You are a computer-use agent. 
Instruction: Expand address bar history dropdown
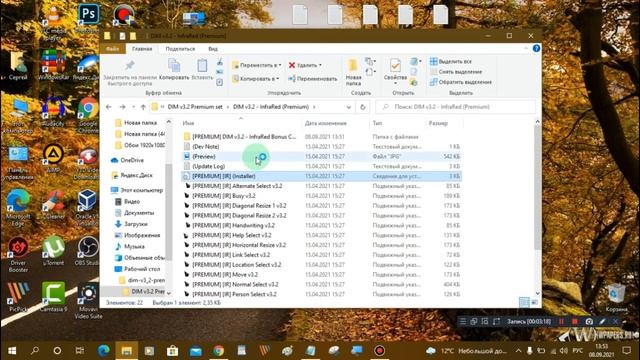tap(349, 107)
